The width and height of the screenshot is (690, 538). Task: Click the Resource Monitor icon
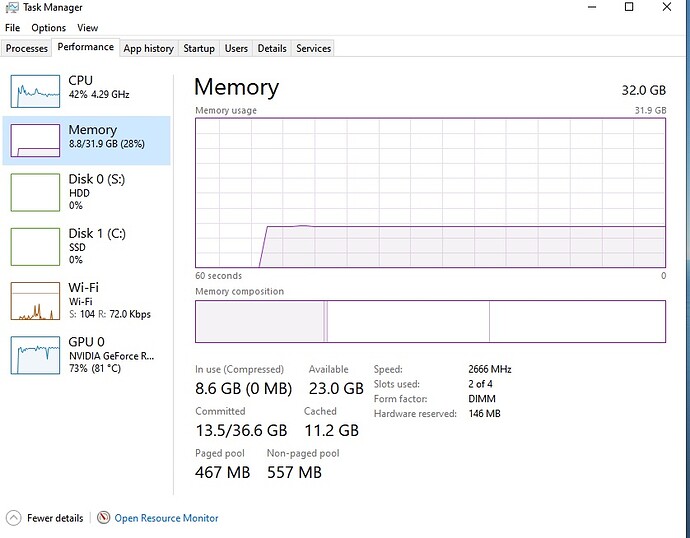[x=104, y=518]
